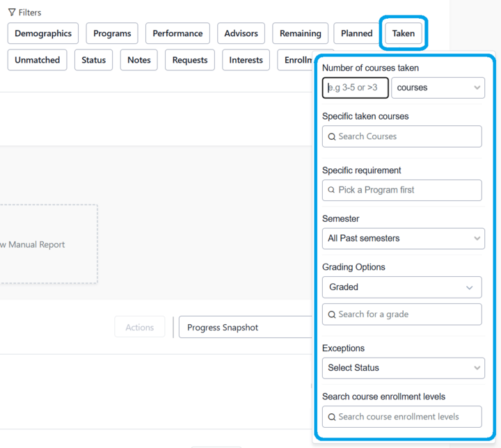This screenshot has height=448, width=501.
Task: Click the Filters funnel icon
Action: pyautogui.click(x=12, y=13)
